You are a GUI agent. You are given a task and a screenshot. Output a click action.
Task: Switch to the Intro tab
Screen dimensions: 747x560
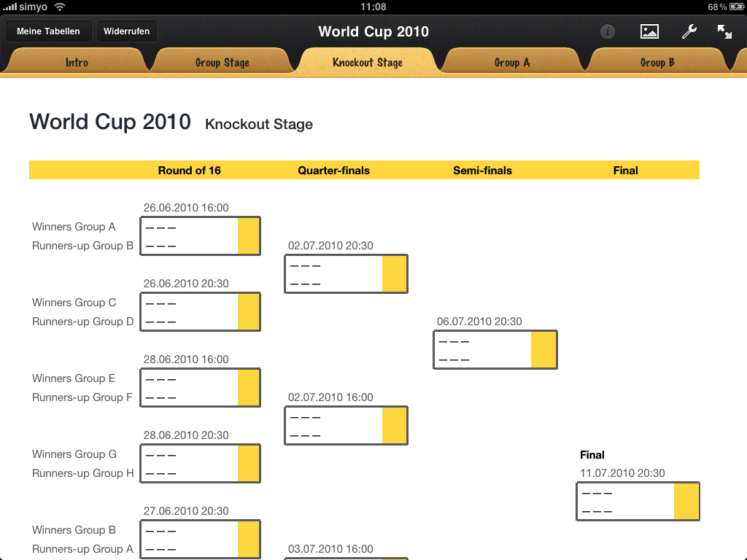click(x=77, y=63)
